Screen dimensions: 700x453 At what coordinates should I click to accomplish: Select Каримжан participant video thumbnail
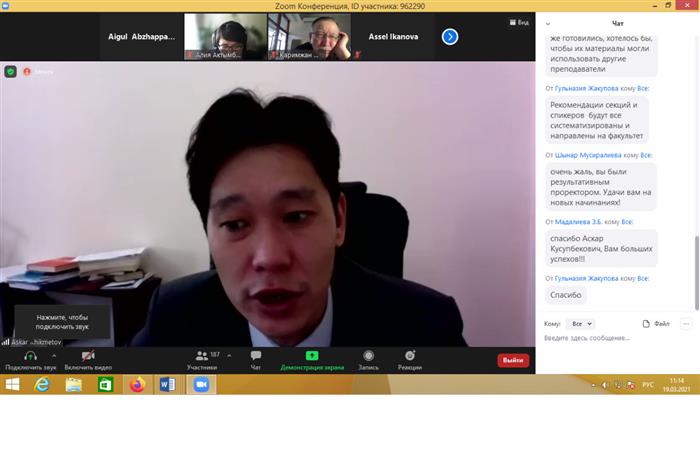309,36
